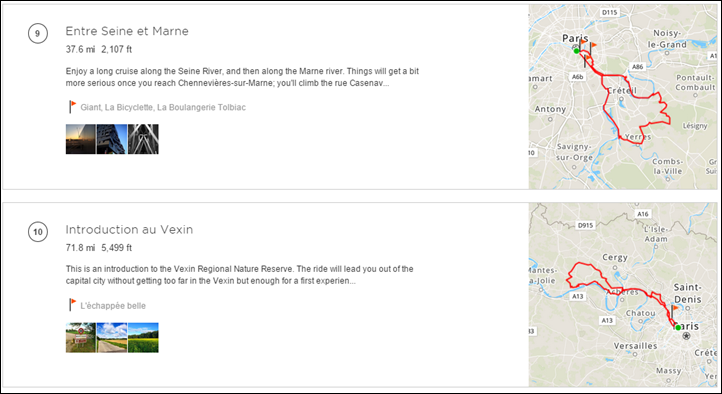Open the yellow field thumbnail in route 10
722x394 pixels.
point(143,337)
